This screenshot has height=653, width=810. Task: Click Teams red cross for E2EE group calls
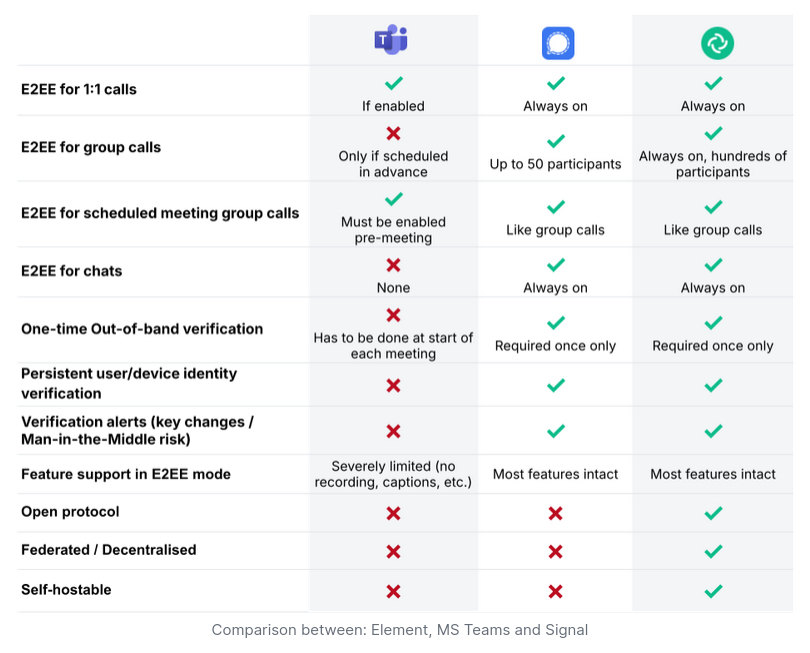[x=394, y=133]
